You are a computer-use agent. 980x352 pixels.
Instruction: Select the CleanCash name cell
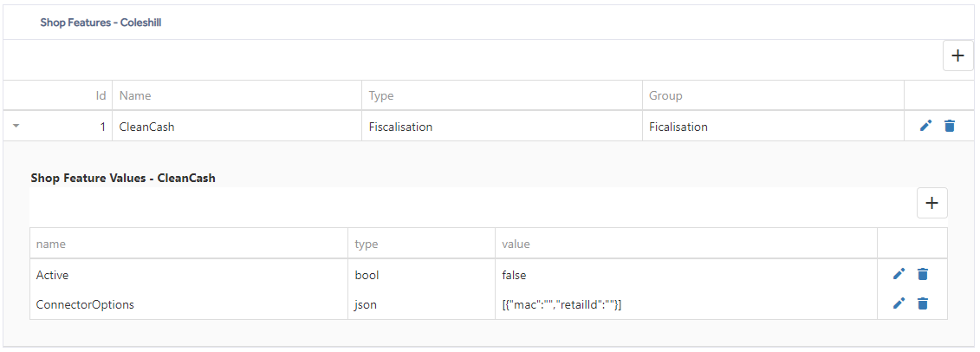(x=237, y=127)
